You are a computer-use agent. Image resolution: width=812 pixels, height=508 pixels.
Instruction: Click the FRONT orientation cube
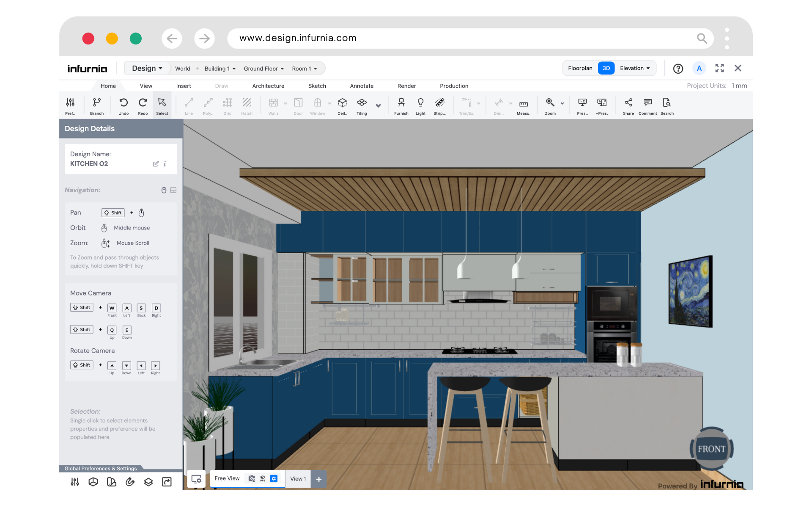pos(711,449)
